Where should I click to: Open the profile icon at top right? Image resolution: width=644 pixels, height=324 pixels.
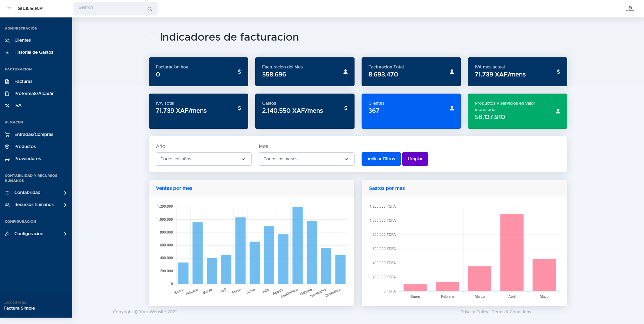coord(630,8)
